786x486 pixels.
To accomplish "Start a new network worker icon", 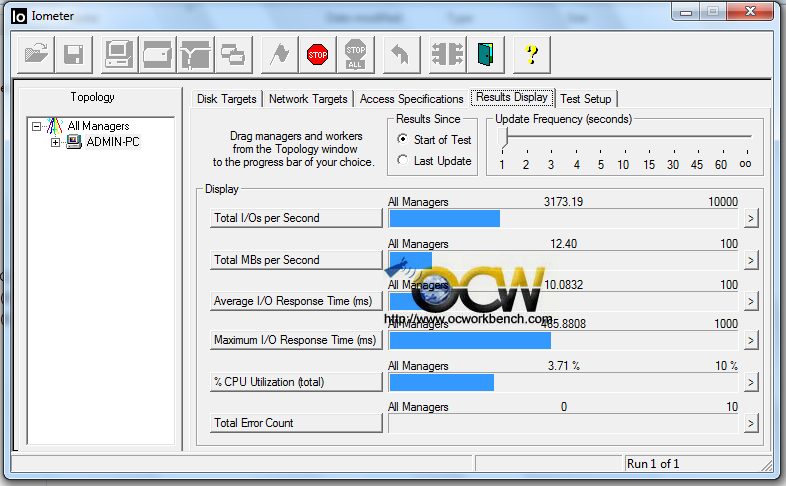I will pos(195,54).
